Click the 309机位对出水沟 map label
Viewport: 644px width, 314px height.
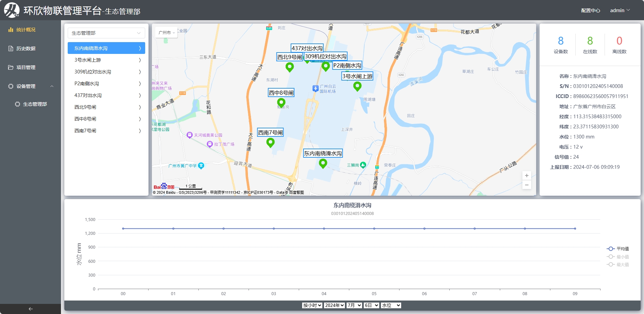[326, 56]
